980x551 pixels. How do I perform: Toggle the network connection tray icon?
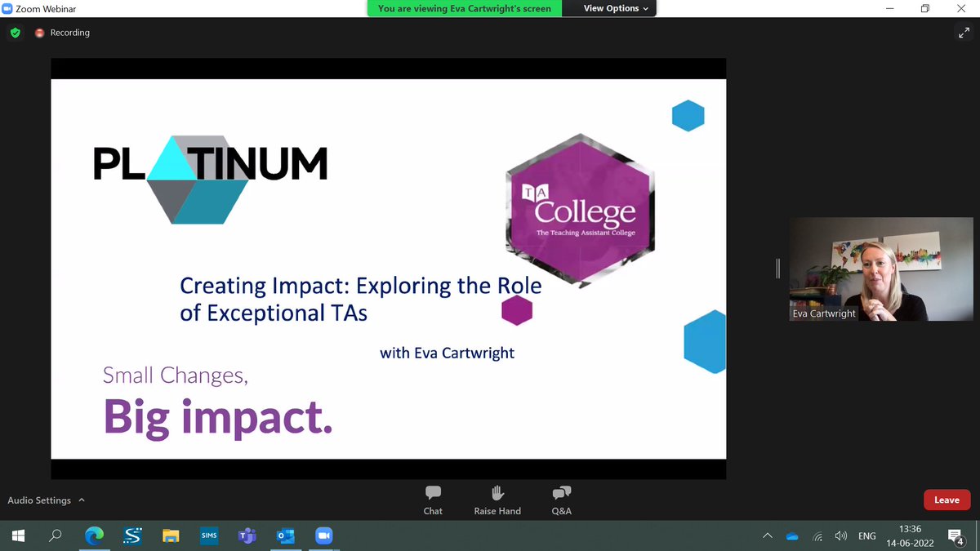[x=817, y=535]
